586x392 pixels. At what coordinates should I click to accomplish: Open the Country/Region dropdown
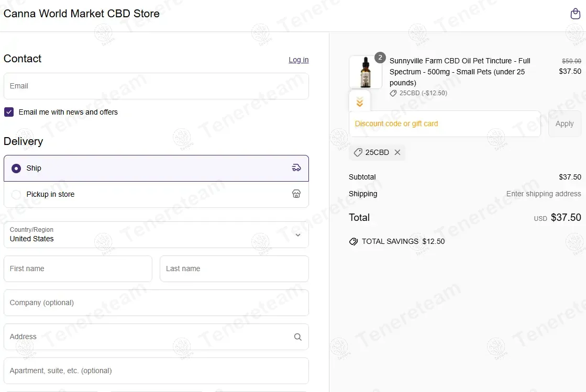(x=156, y=234)
